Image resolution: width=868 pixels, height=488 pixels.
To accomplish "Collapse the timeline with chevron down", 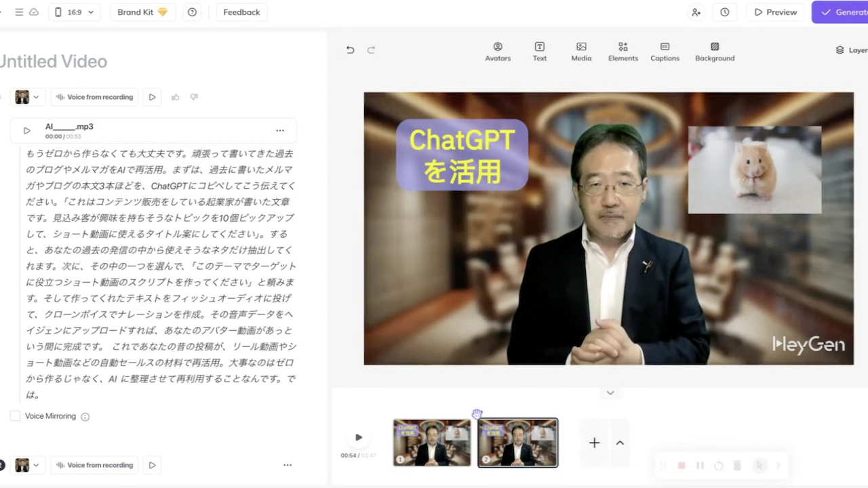I will point(610,393).
